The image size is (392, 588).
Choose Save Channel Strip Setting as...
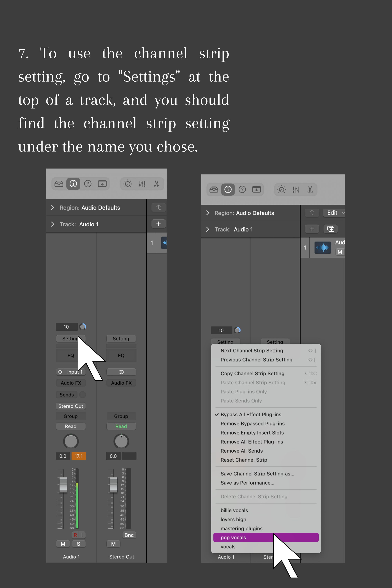[x=258, y=474]
